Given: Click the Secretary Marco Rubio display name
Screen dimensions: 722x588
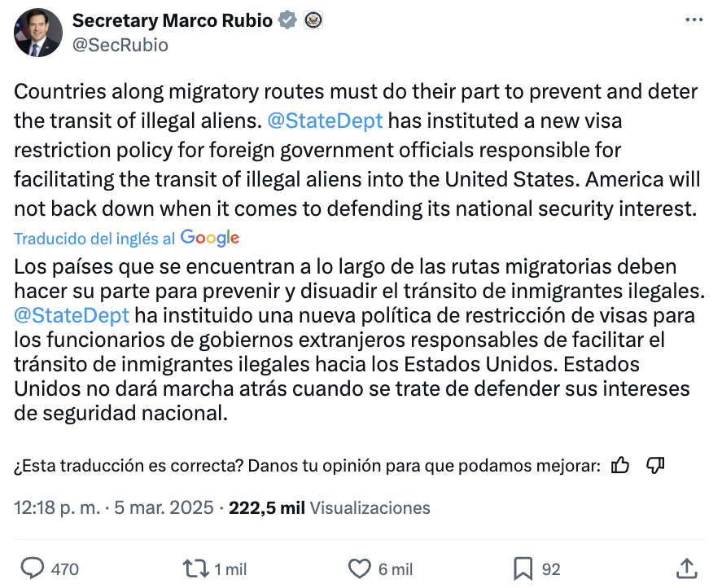Looking at the screenshot, I should click(x=173, y=20).
